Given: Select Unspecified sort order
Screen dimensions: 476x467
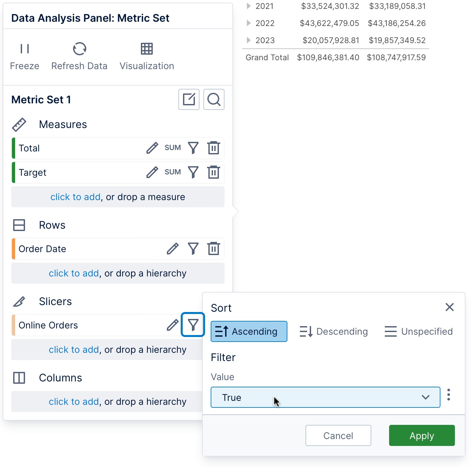Looking at the screenshot, I should (418, 331).
